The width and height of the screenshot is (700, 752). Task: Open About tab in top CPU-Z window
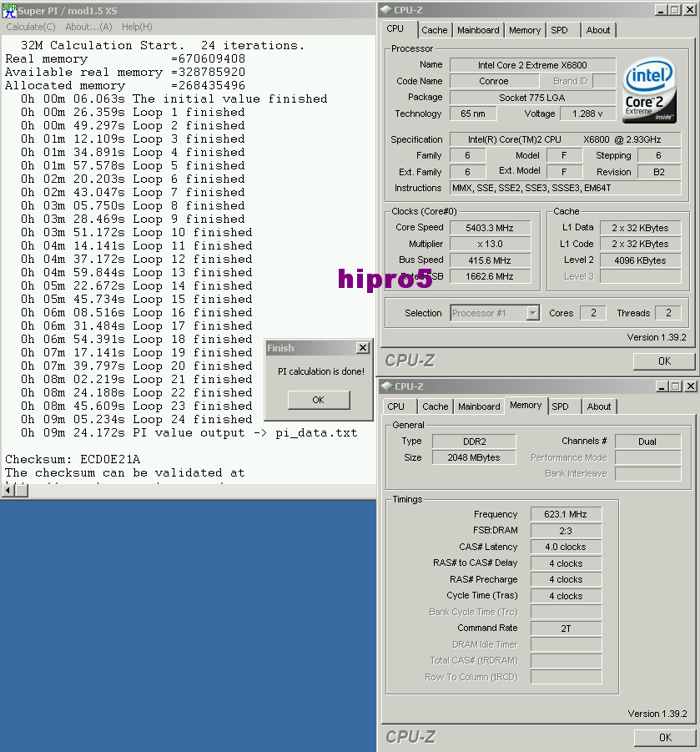tap(598, 30)
